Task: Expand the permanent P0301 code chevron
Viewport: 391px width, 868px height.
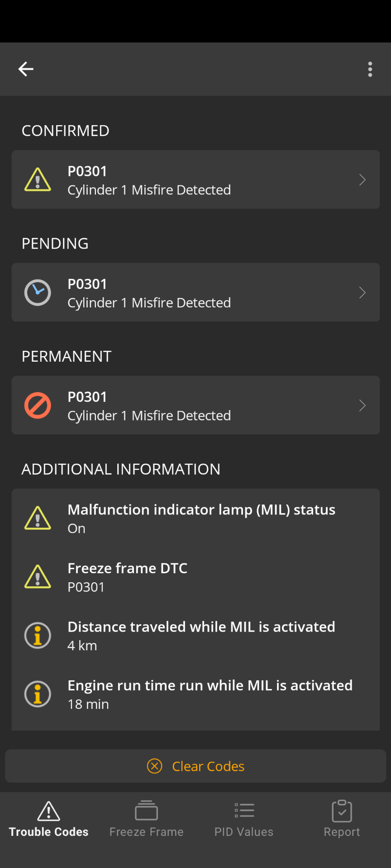Action: [x=362, y=406]
